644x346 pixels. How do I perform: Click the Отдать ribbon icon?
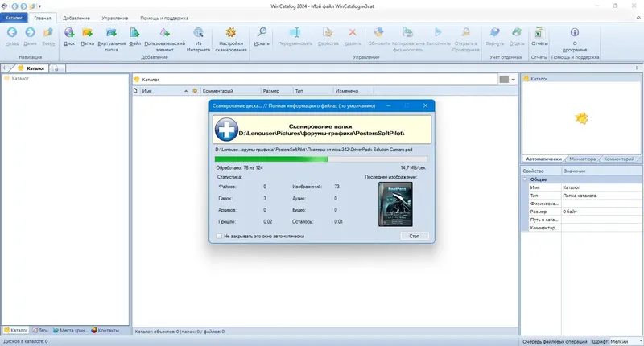click(517, 32)
